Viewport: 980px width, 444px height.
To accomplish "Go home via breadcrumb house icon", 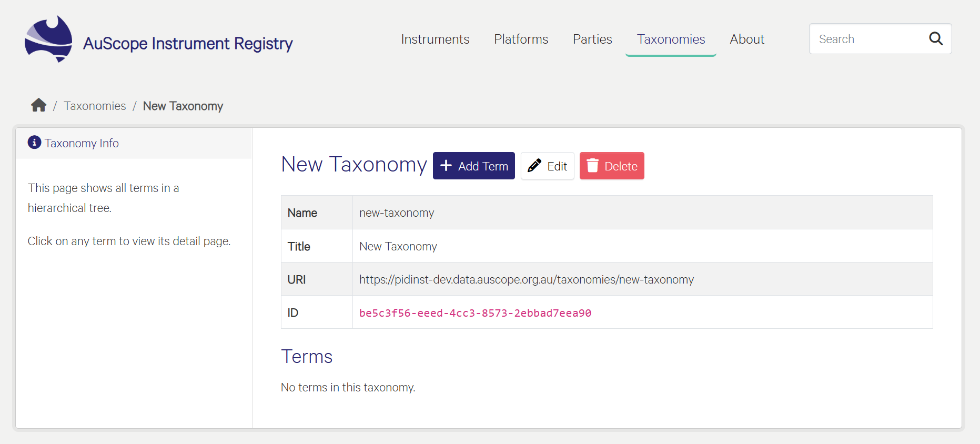I will point(38,105).
